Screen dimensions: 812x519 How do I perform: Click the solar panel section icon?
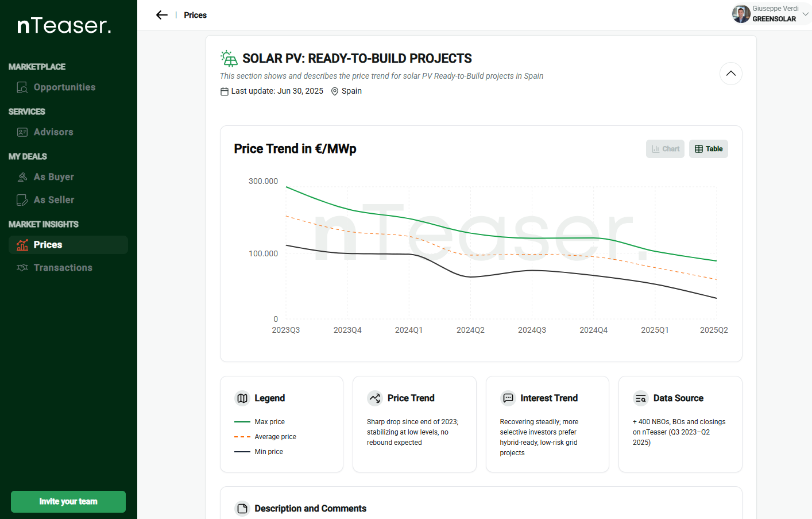(229, 59)
